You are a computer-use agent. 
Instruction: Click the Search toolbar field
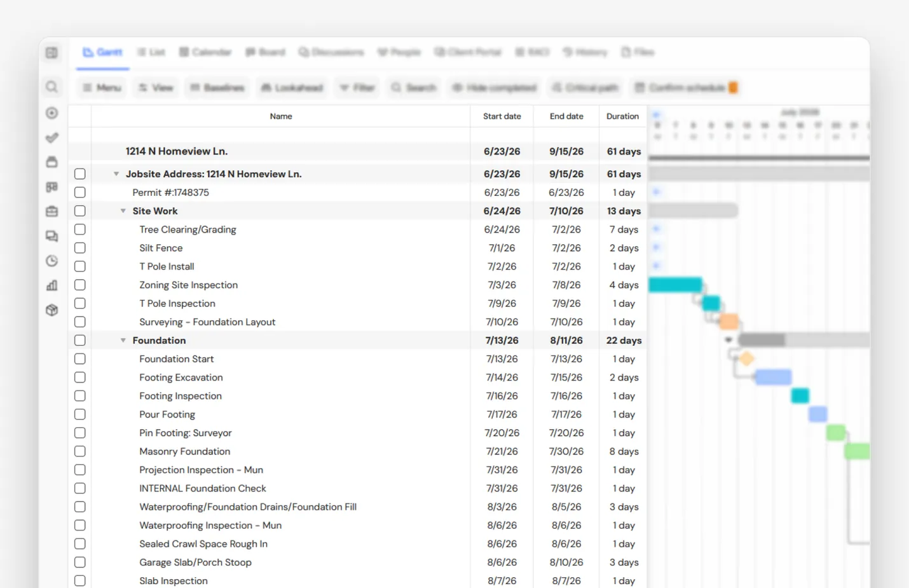coord(414,88)
